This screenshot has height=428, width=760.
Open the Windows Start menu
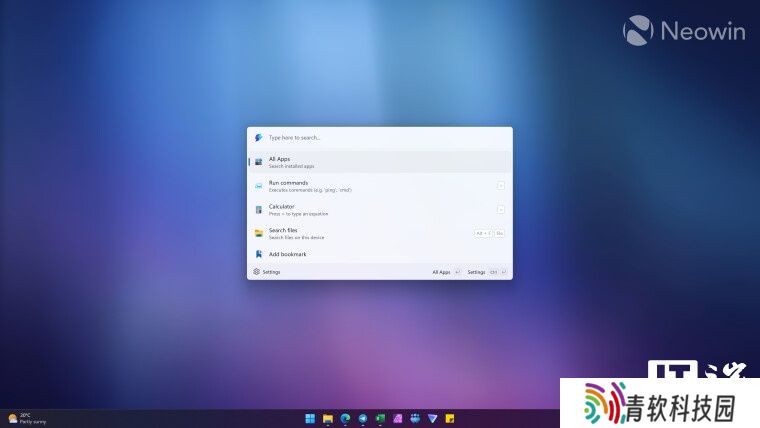point(310,418)
